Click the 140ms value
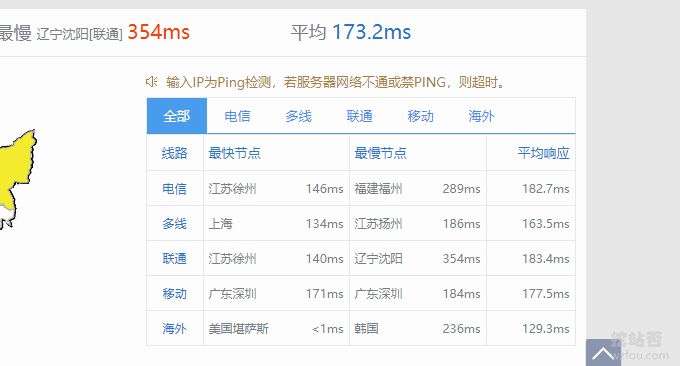Screen dimensions: 680x366 (324, 258)
